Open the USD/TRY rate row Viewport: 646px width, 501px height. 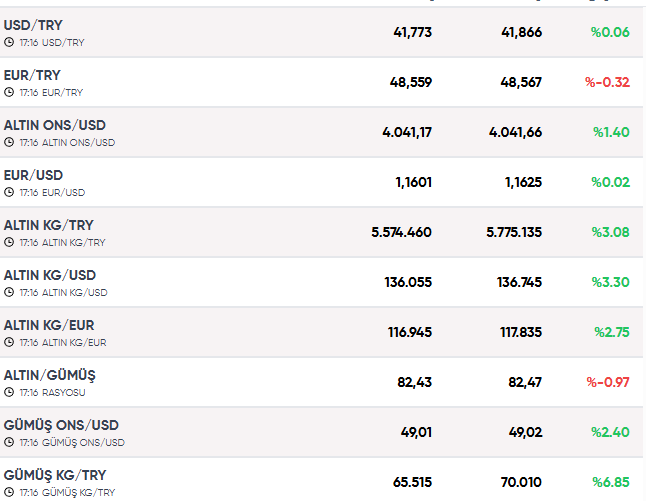[x=321, y=32]
